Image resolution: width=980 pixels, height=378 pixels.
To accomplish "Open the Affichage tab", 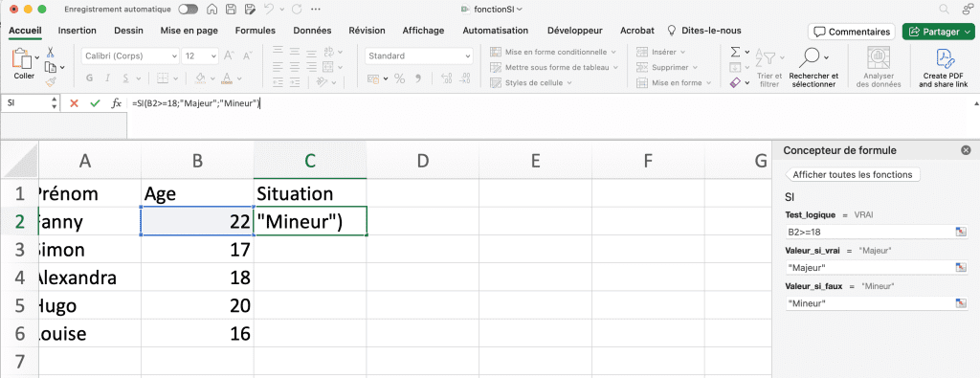I will 423,31.
